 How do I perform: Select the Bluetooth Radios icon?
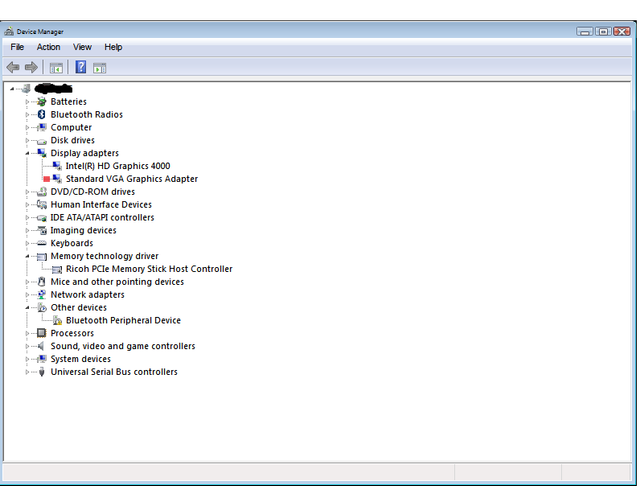pos(42,115)
